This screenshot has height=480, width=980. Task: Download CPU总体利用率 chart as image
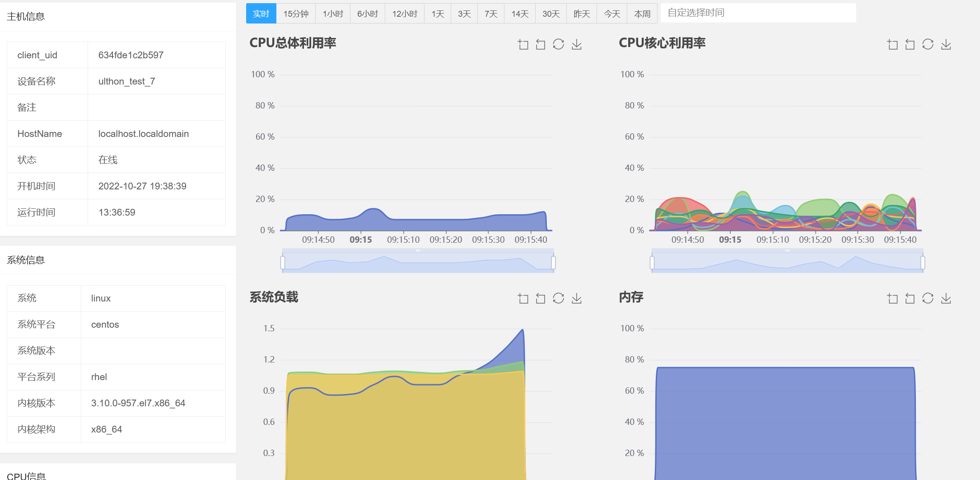pos(577,44)
